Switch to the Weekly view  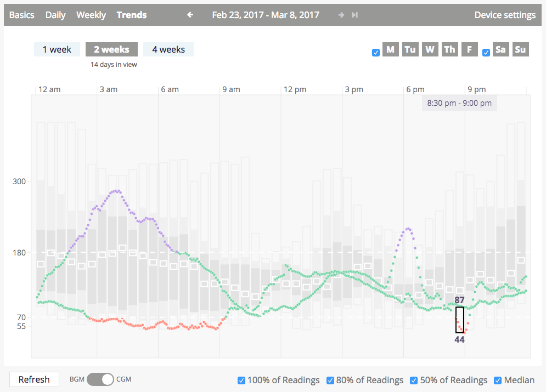[91, 15]
